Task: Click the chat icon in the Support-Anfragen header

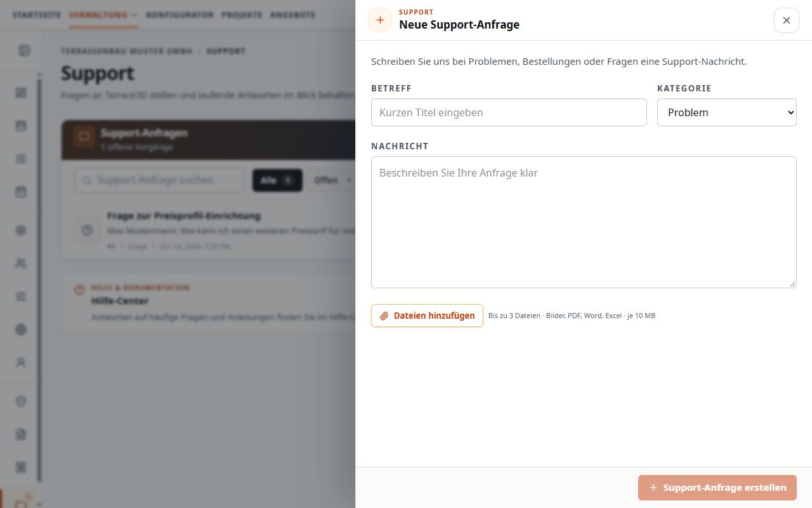Action: (x=84, y=137)
